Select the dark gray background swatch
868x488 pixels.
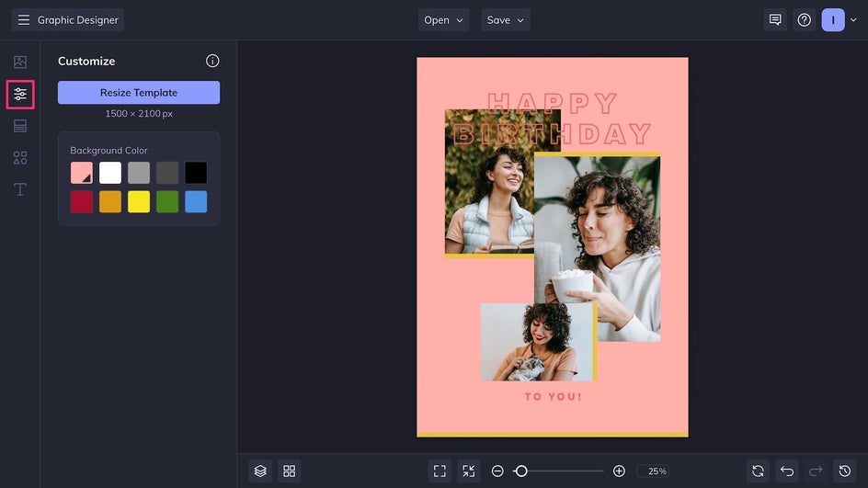(167, 173)
